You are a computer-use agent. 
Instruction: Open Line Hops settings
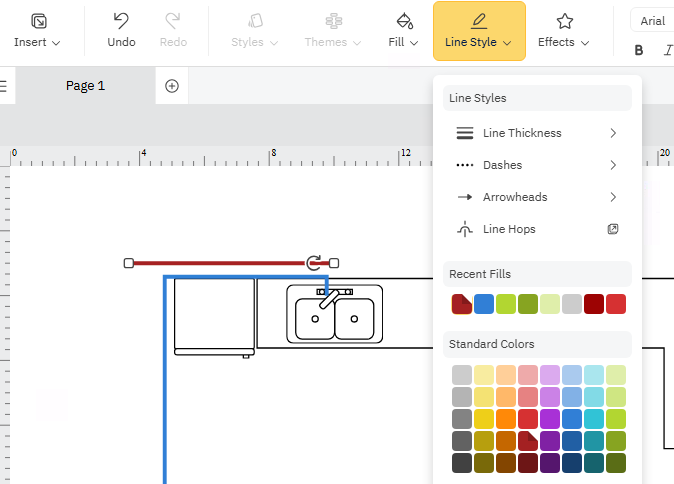coord(537,229)
